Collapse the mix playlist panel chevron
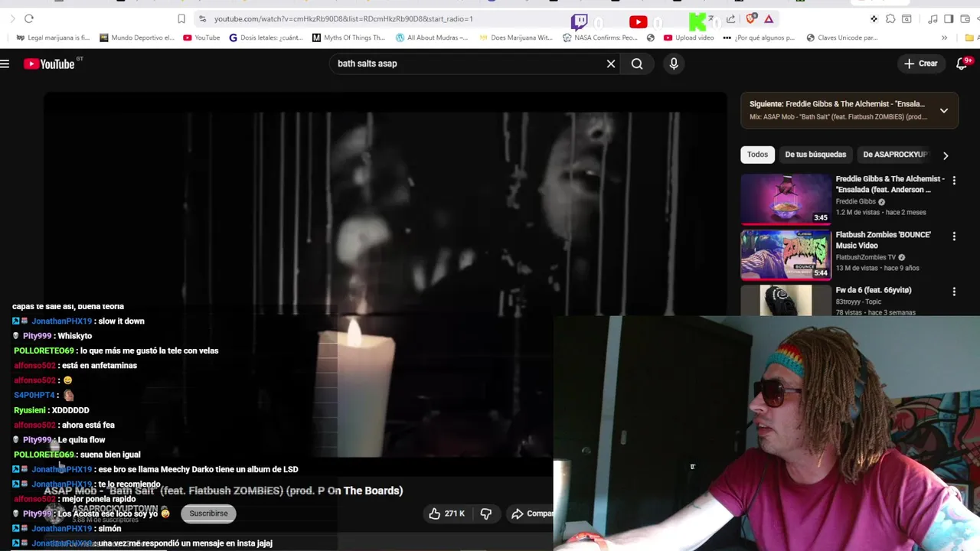Viewport: 980px width, 551px height. (x=944, y=110)
